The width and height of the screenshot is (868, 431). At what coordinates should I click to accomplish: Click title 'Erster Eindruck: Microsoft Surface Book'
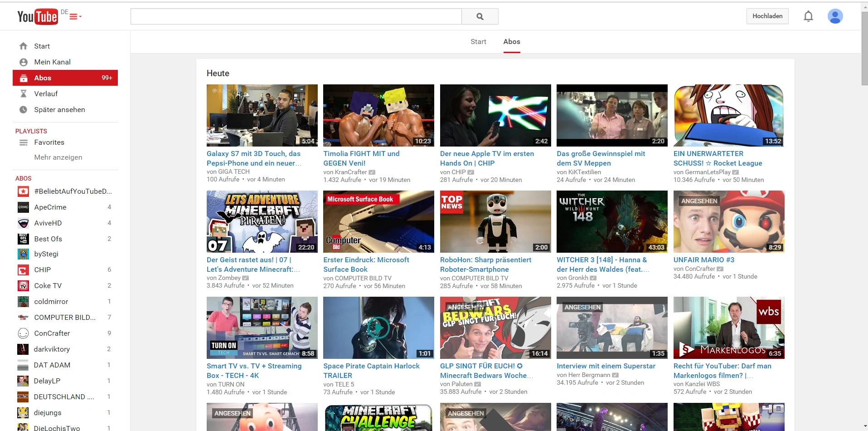[366, 264]
